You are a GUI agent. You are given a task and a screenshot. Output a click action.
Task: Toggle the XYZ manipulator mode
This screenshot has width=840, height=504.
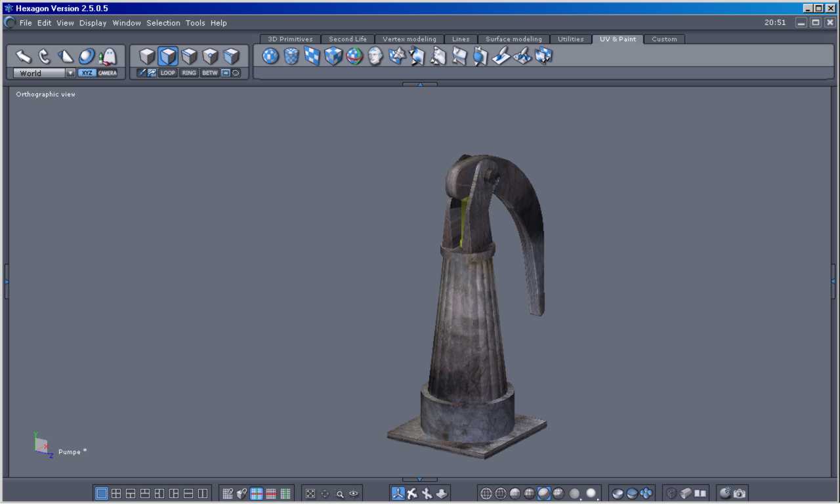click(87, 73)
